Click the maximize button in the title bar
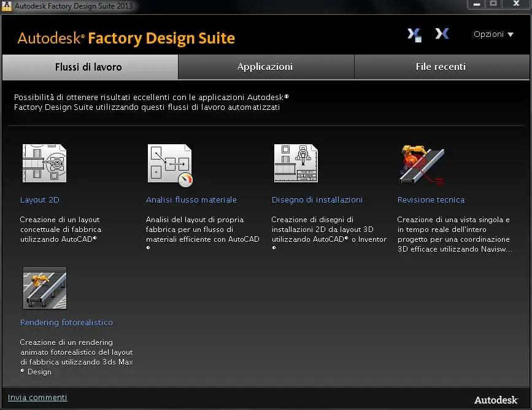 coord(493,4)
